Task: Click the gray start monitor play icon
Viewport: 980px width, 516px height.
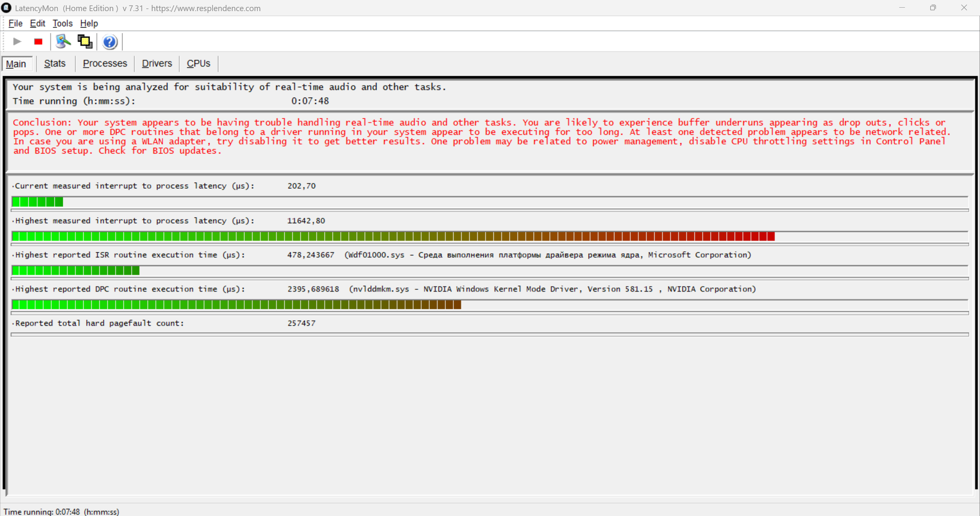Action: [17, 41]
